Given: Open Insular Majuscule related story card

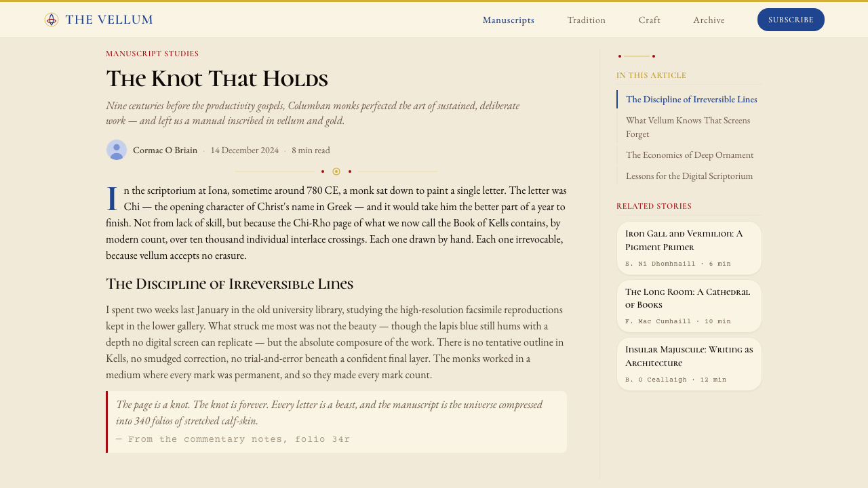Looking at the screenshot, I should [689, 364].
